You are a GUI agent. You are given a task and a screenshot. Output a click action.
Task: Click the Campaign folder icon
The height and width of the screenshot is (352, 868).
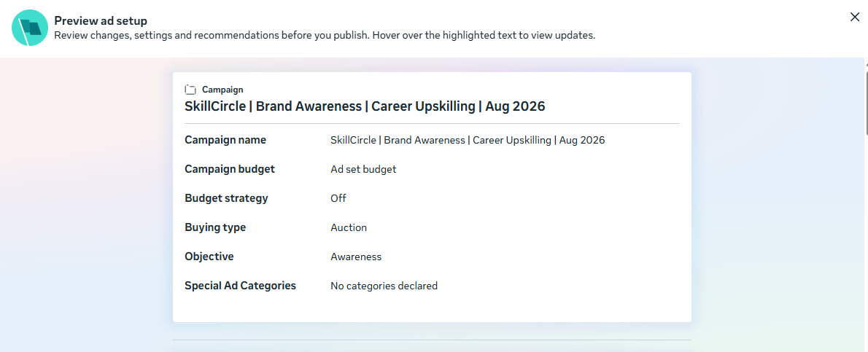tap(190, 90)
